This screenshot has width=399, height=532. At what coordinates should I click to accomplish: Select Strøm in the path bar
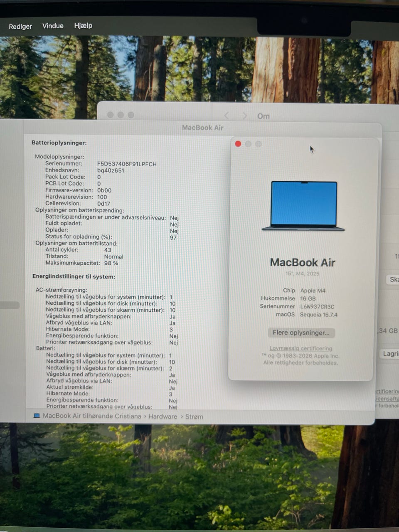pyautogui.click(x=194, y=416)
